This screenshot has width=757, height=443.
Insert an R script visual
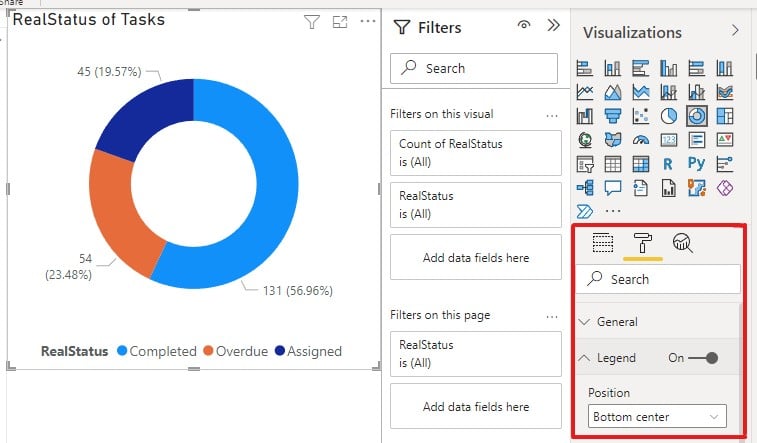coord(669,163)
